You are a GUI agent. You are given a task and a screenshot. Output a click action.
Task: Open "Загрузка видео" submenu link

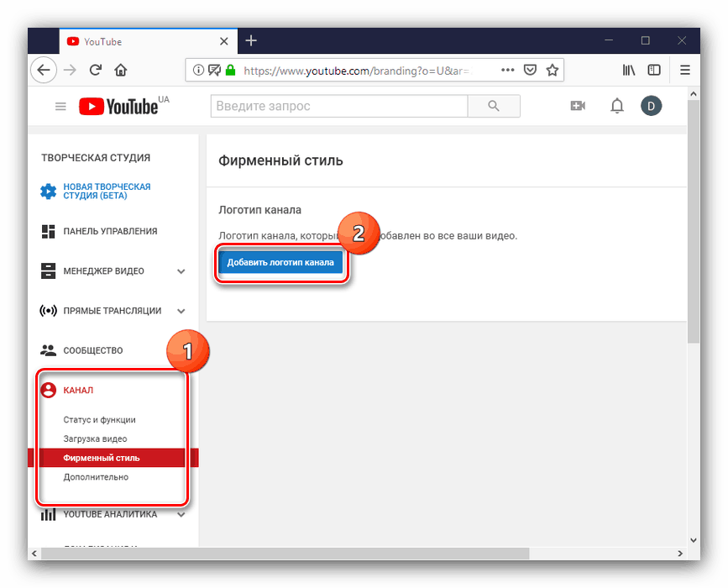click(95, 439)
